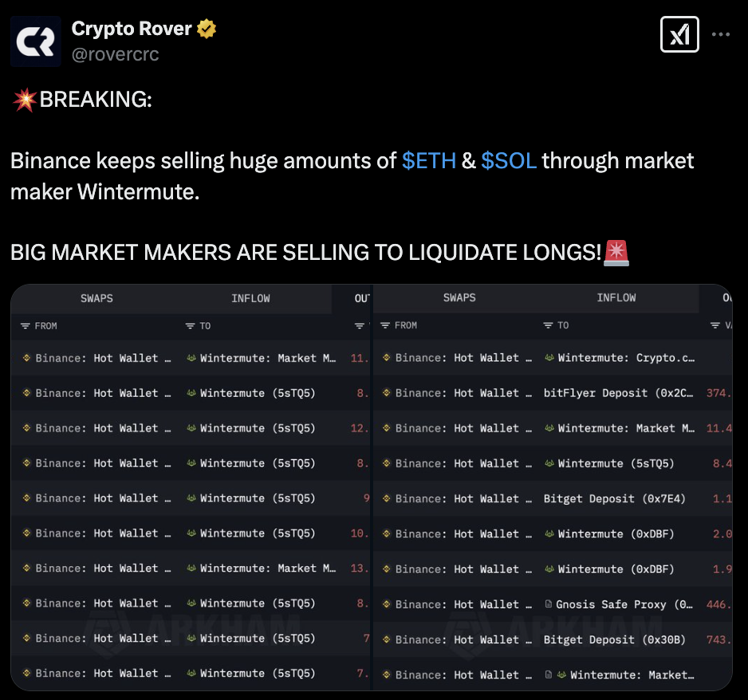Toggle the TO column filter in the right table
Viewport: 748px width, 700px height.
547,325
